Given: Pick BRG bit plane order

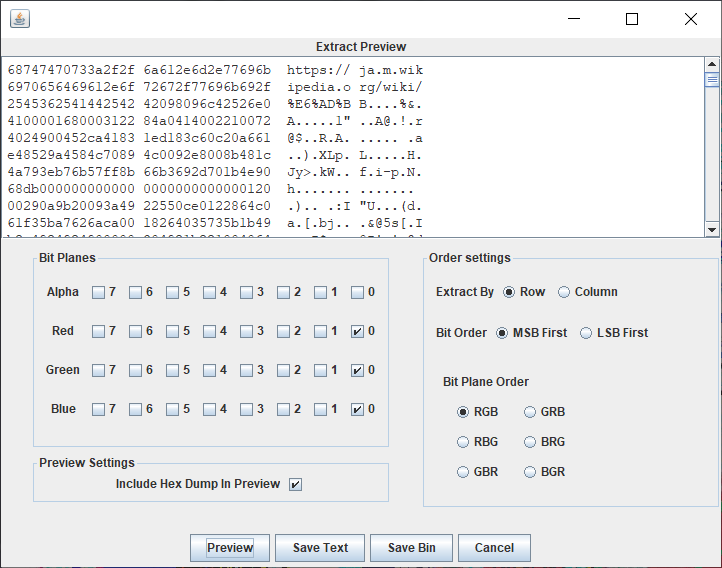Looking at the screenshot, I should pyautogui.click(x=530, y=442).
